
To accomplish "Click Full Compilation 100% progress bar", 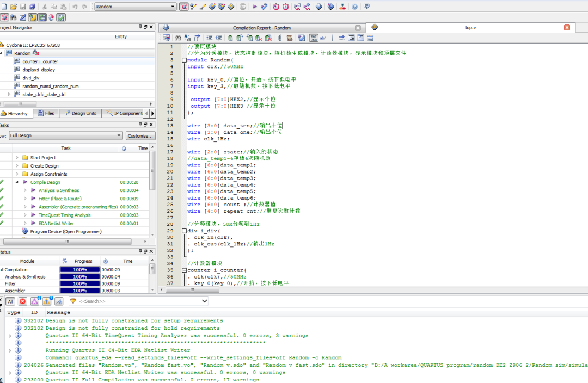I will click(80, 270).
